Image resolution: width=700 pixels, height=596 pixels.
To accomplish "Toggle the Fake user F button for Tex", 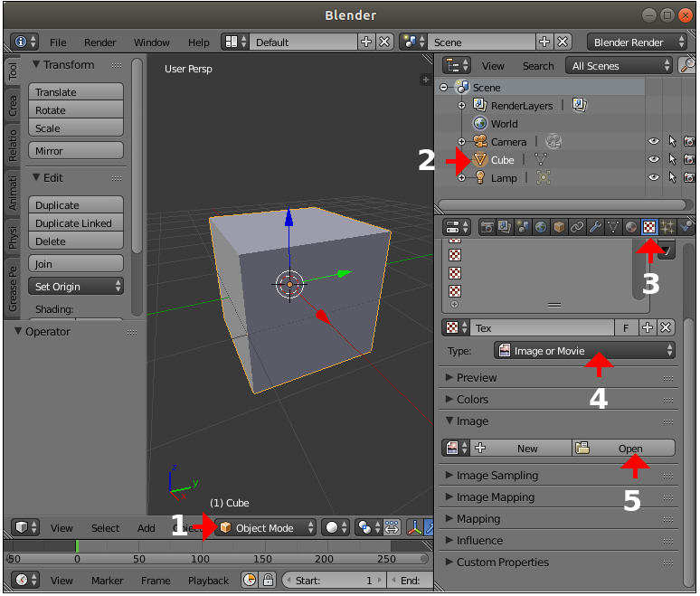I will (626, 327).
